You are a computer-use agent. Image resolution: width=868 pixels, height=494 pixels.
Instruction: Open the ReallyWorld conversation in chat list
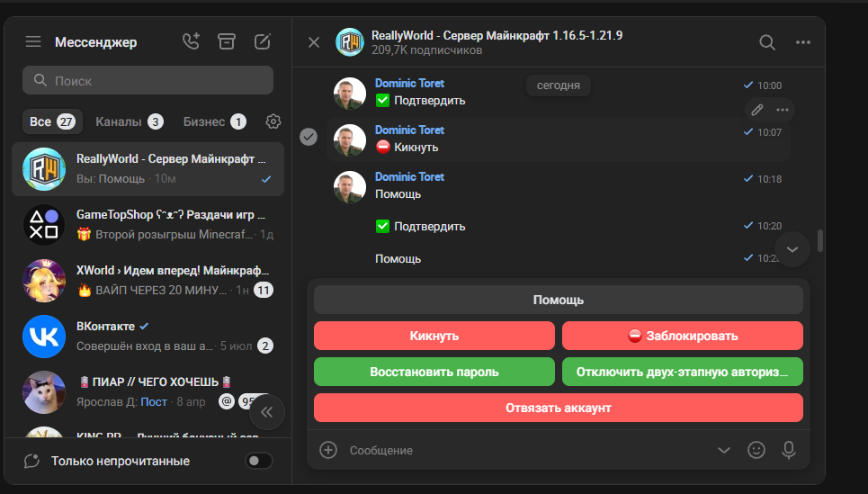[x=148, y=169]
